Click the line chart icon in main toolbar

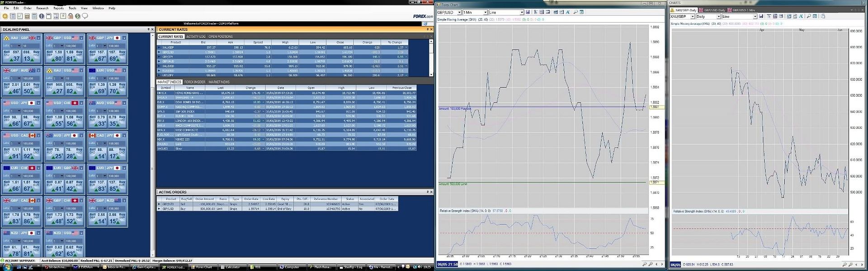(x=19, y=16)
